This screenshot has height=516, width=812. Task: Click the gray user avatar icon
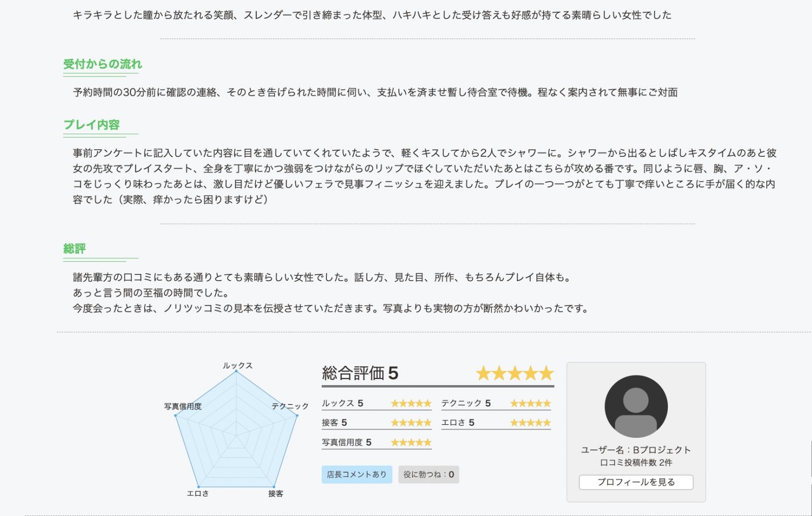click(636, 406)
